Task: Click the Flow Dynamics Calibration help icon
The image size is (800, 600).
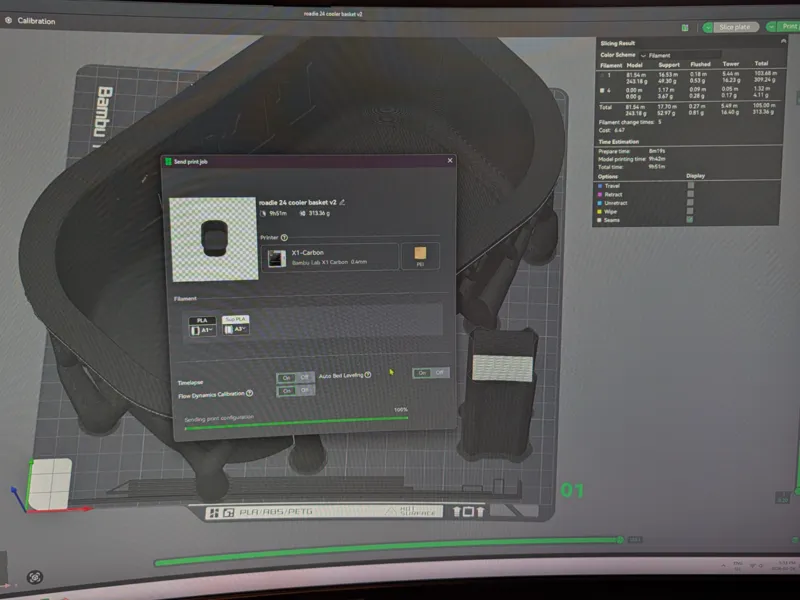Action: click(249, 393)
